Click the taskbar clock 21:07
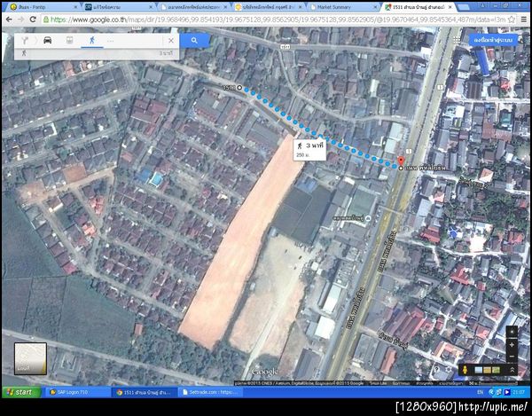Image resolution: width=532 pixels, height=416 pixels. 519,392
